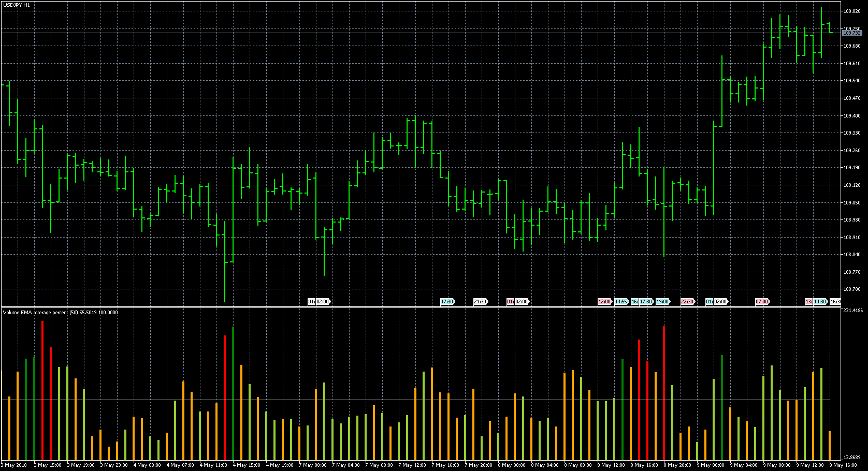Click the 8 May 08:00 time label
The height and width of the screenshot is (471, 868).
[x=578, y=465]
